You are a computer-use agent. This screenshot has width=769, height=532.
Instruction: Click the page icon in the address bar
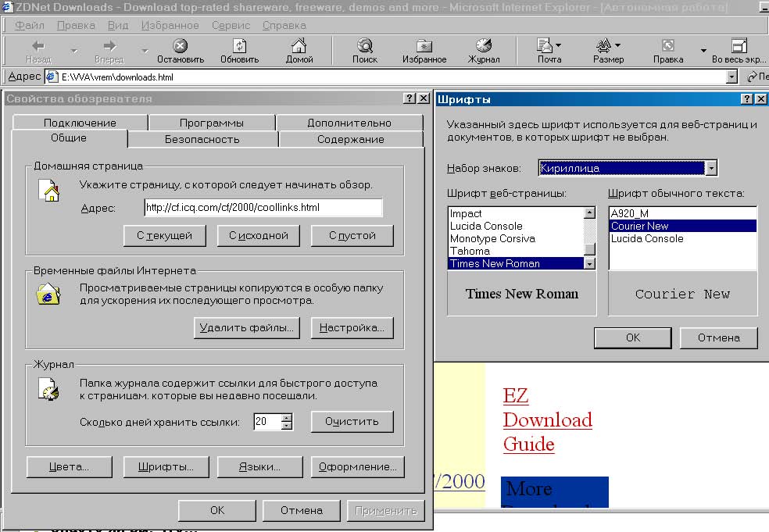(x=52, y=77)
